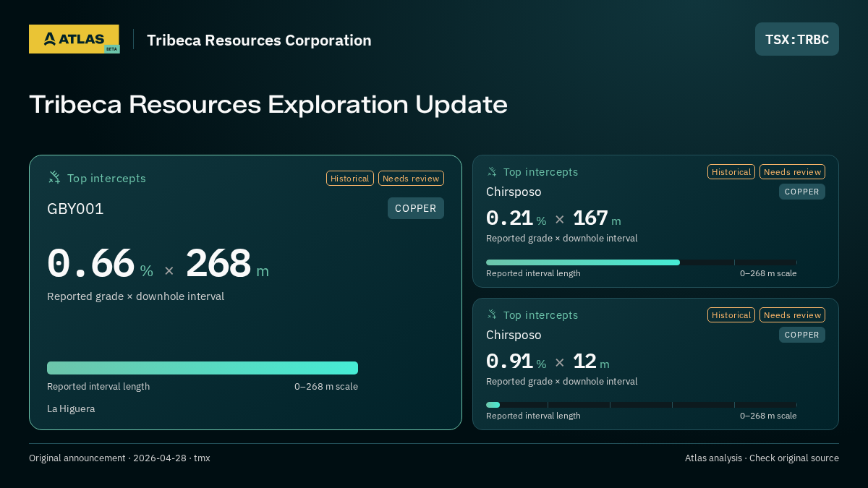Click the COPPER badge on the 0.91% card

point(802,335)
